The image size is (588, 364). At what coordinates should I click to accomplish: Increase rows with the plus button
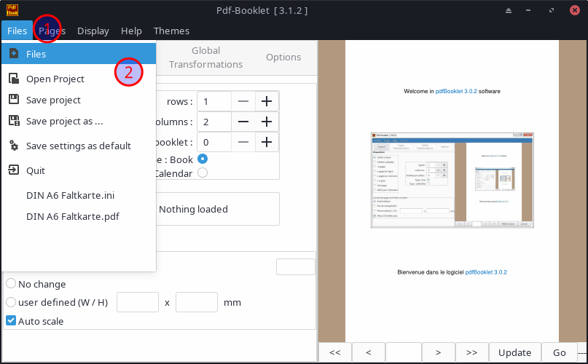[267, 102]
